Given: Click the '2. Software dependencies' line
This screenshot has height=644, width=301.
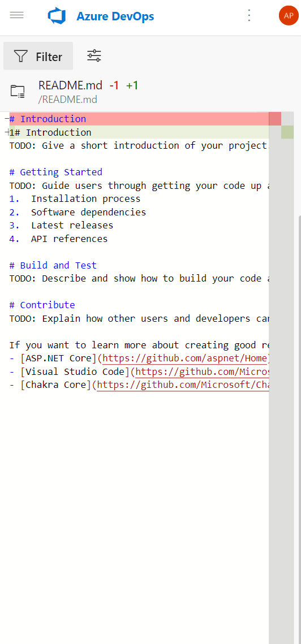Looking at the screenshot, I should point(78,213).
